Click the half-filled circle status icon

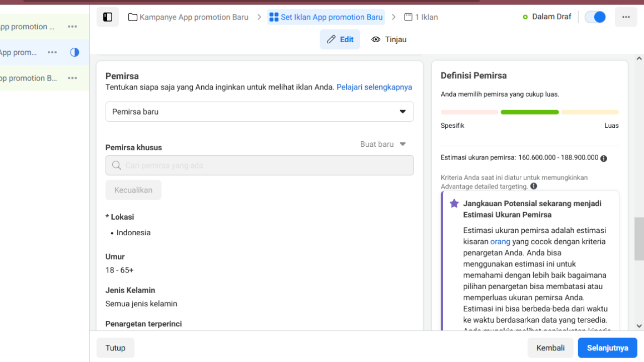point(74,52)
